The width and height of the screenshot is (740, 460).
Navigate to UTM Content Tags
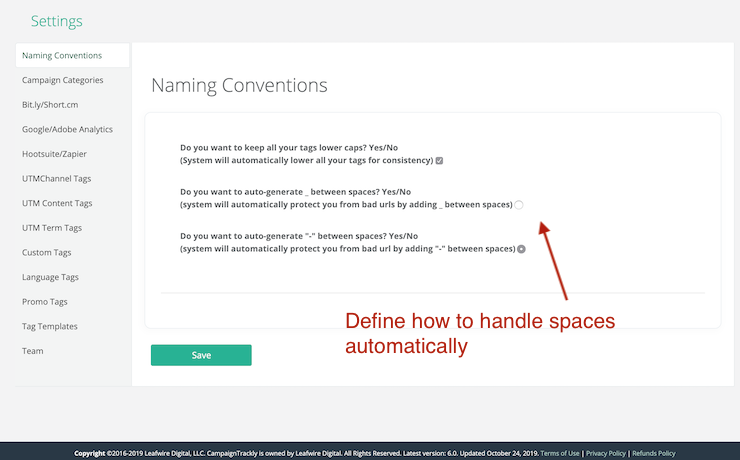[x=57, y=203]
